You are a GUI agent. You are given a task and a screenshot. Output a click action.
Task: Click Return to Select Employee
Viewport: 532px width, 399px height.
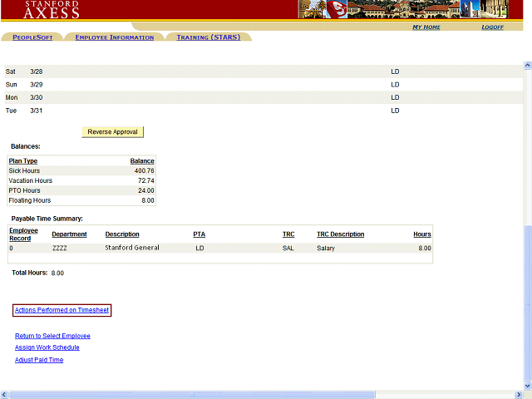tap(52, 336)
